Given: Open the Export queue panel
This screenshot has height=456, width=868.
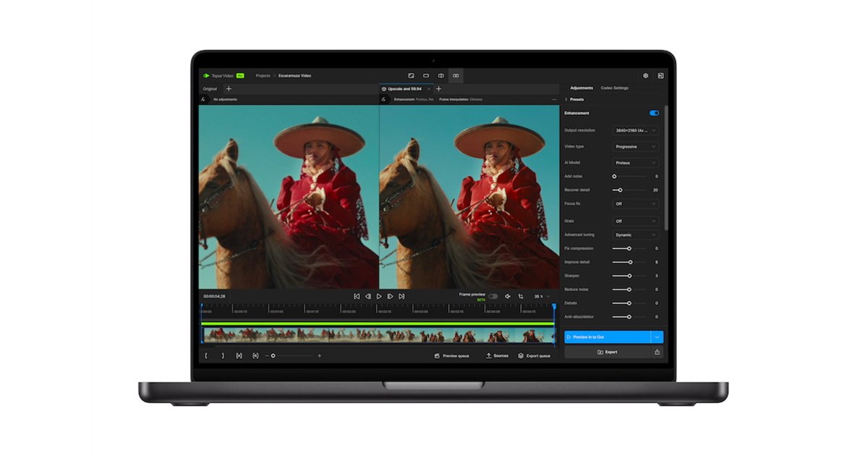Looking at the screenshot, I should [x=535, y=355].
